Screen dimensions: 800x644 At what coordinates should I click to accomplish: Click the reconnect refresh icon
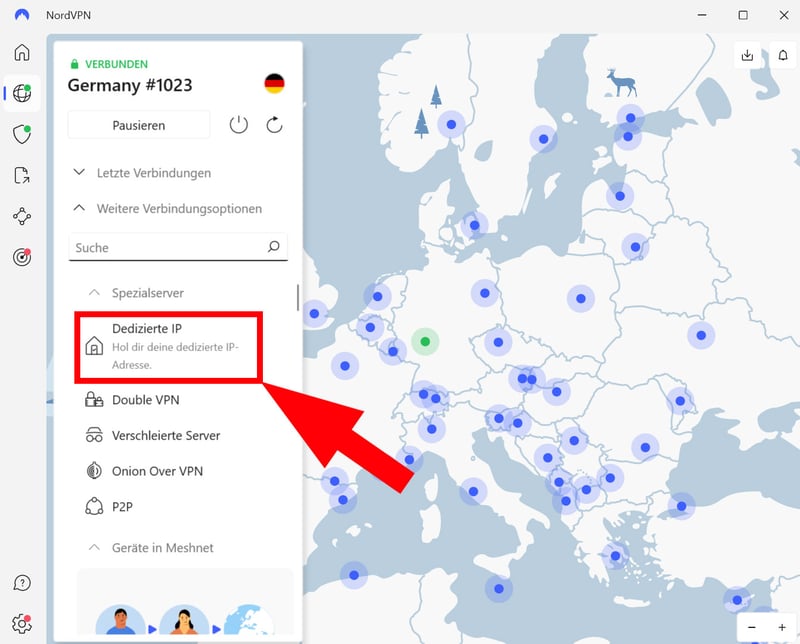point(274,125)
